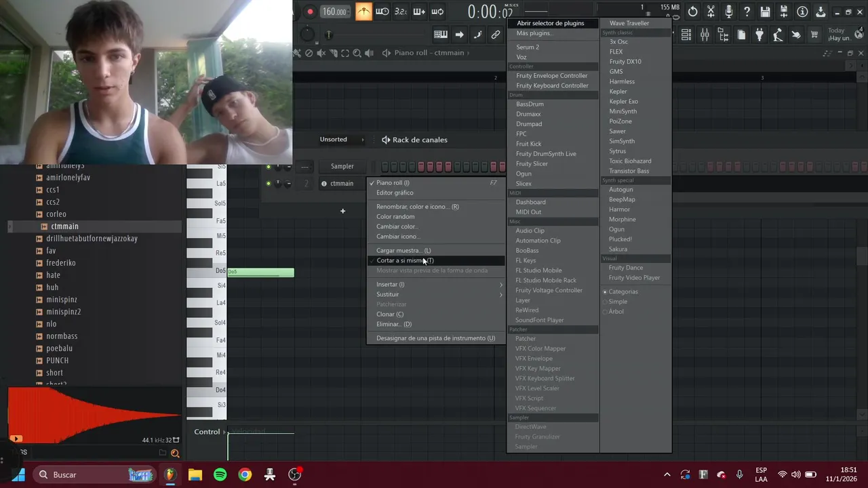The image size is (868, 488).
Task: Click the piano roll select tool icon
Action: 345,53
